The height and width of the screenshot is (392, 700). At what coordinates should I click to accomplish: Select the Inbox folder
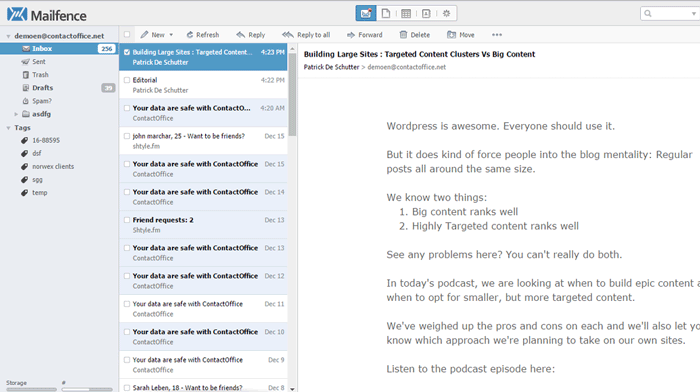59,49
